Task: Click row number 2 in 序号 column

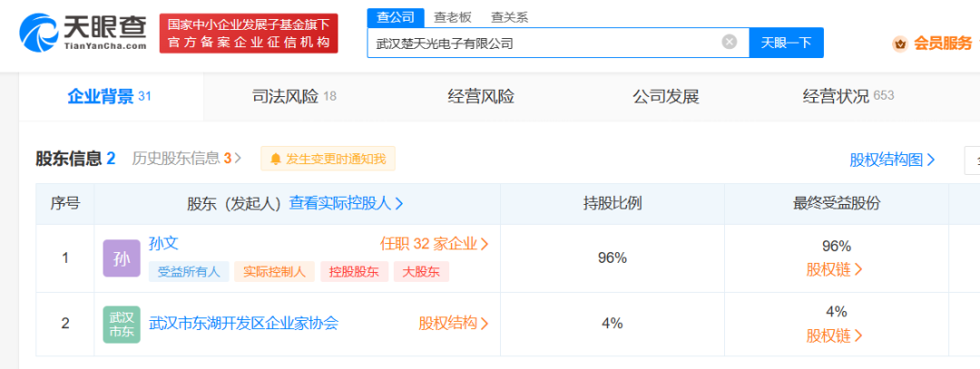Action: pyautogui.click(x=65, y=324)
